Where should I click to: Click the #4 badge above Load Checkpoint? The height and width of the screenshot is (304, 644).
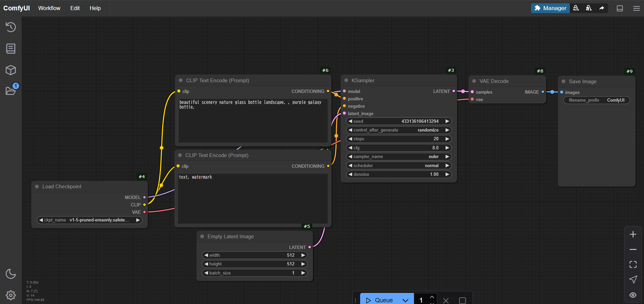coord(142,177)
